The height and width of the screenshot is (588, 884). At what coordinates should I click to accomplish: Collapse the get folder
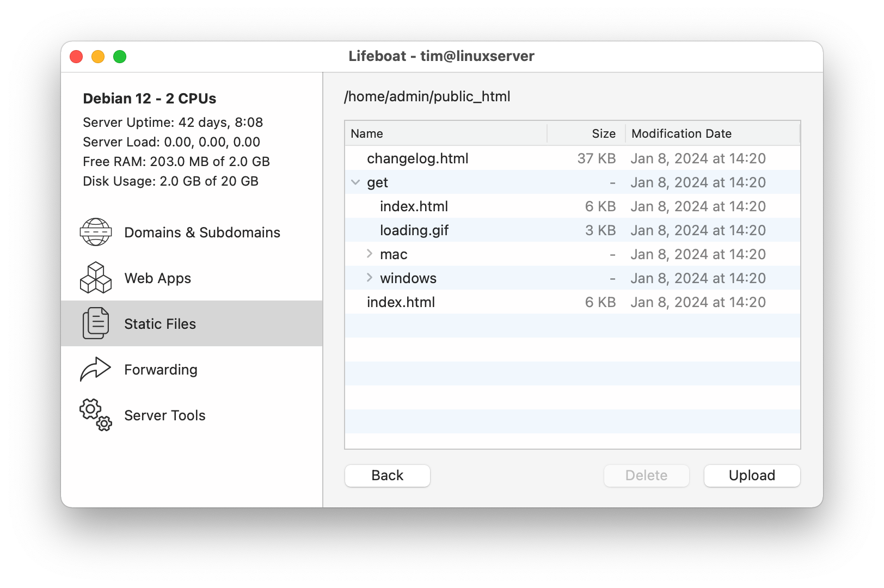coord(356,182)
